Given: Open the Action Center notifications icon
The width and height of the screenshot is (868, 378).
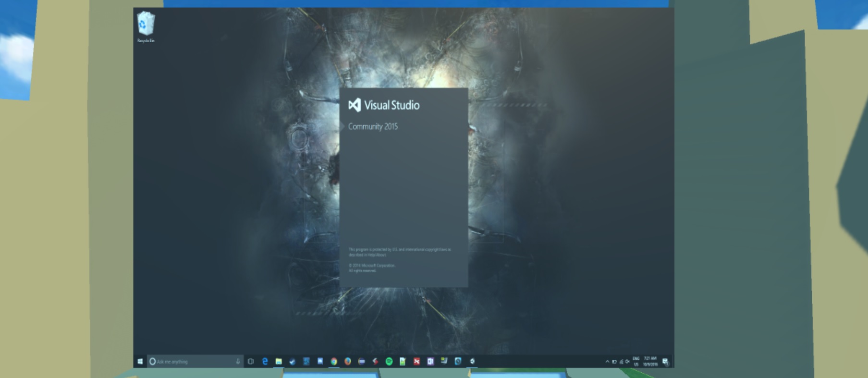Looking at the screenshot, I should click(x=665, y=362).
